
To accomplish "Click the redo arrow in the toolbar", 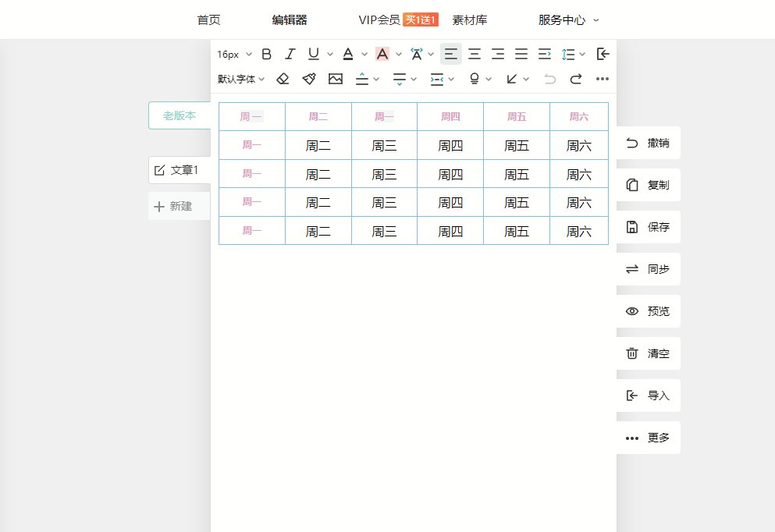I will pyautogui.click(x=576, y=79).
